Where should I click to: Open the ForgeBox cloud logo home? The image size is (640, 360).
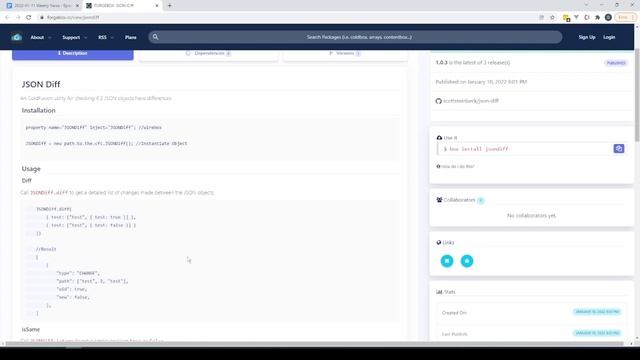[x=16, y=37]
